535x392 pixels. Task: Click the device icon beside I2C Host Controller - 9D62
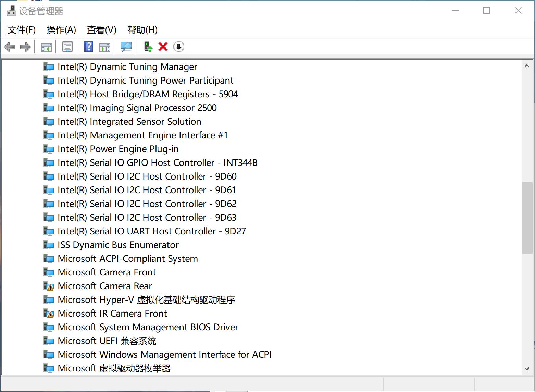click(x=49, y=204)
